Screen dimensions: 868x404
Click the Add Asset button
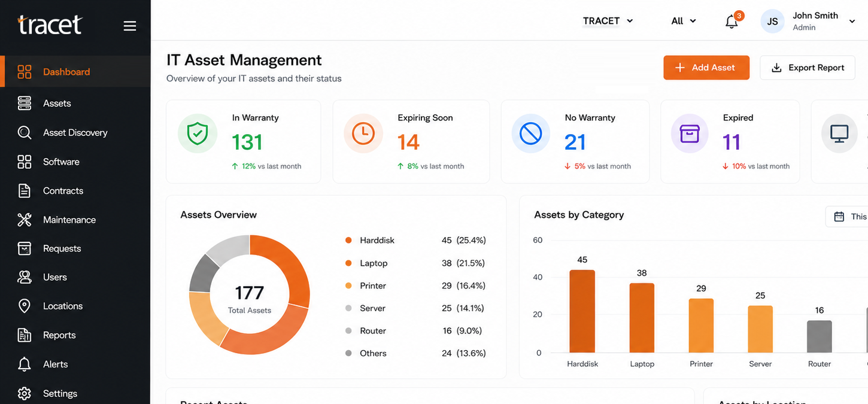pos(706,68)
